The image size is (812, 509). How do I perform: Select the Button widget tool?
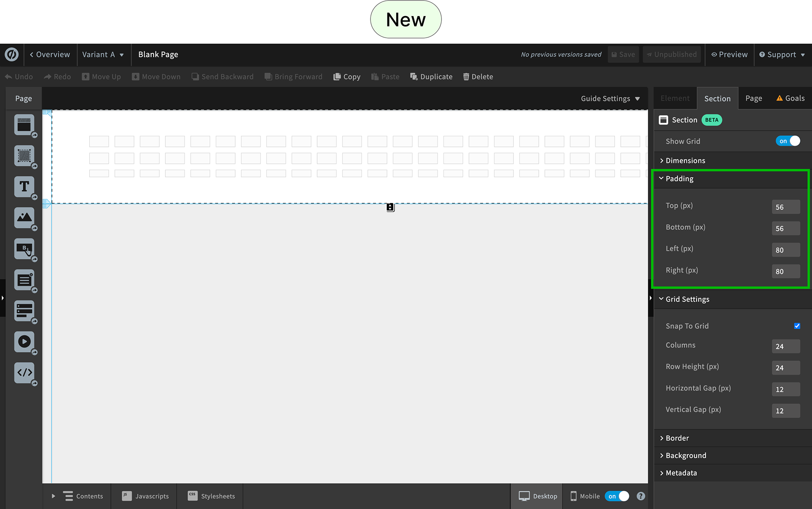(24, 249)
